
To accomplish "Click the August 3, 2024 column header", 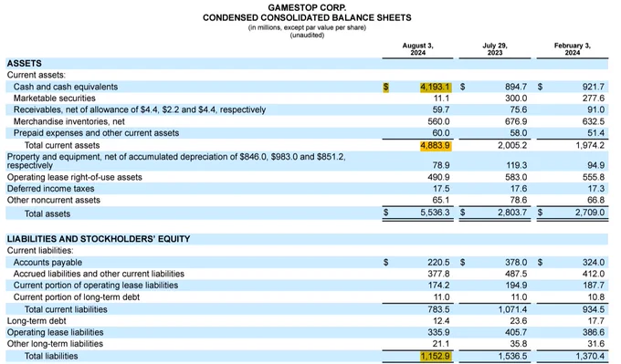I will [418, 49].
